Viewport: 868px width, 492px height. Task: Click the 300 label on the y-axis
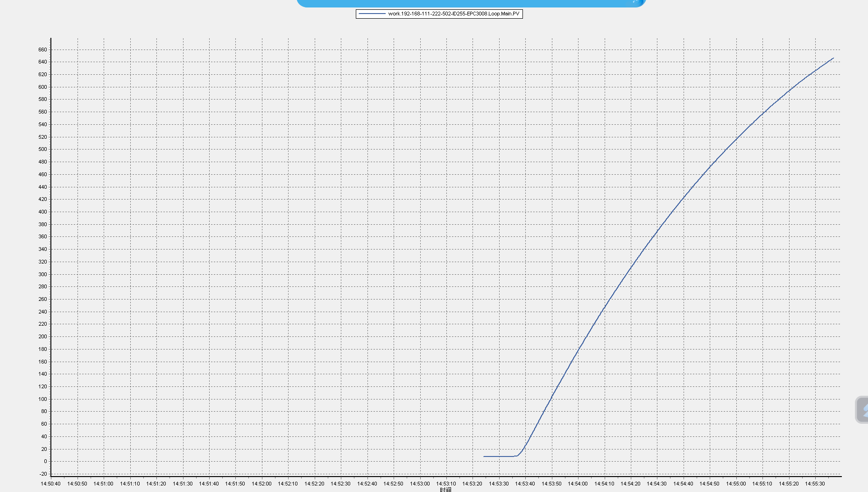coord(42,274)
